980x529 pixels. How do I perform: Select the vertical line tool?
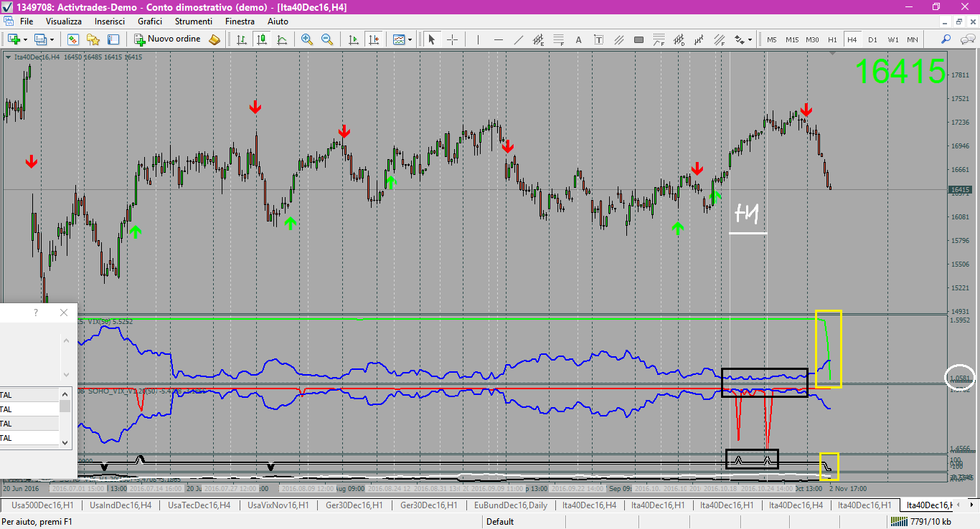pos(478,39)
